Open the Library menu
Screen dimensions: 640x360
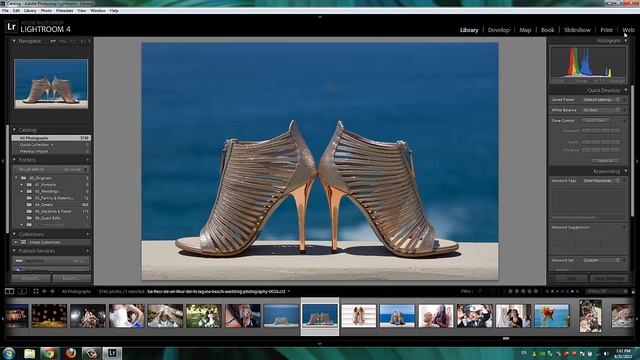[30, 11]
